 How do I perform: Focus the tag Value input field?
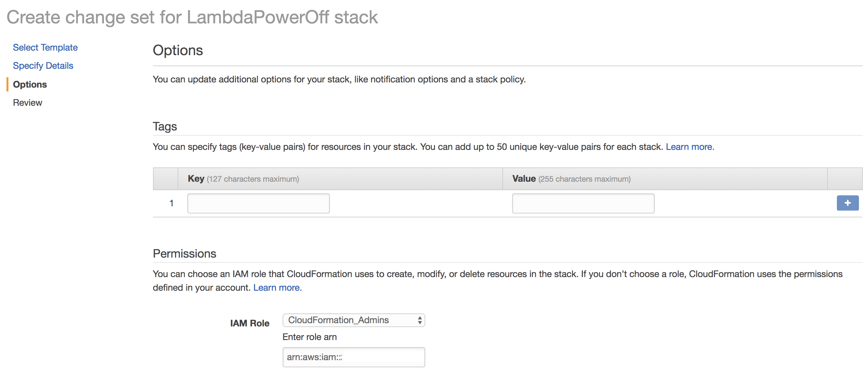click(x=583, y=203)
